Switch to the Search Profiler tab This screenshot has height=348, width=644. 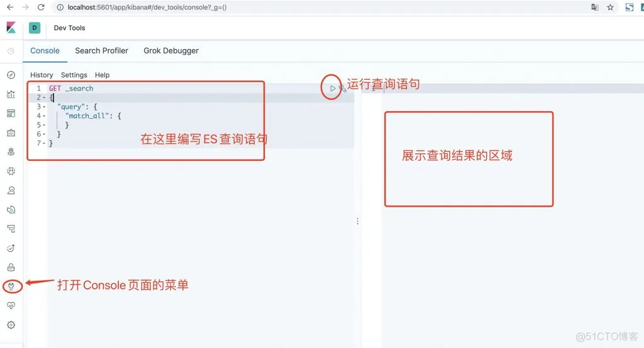[x=101, y=51]
